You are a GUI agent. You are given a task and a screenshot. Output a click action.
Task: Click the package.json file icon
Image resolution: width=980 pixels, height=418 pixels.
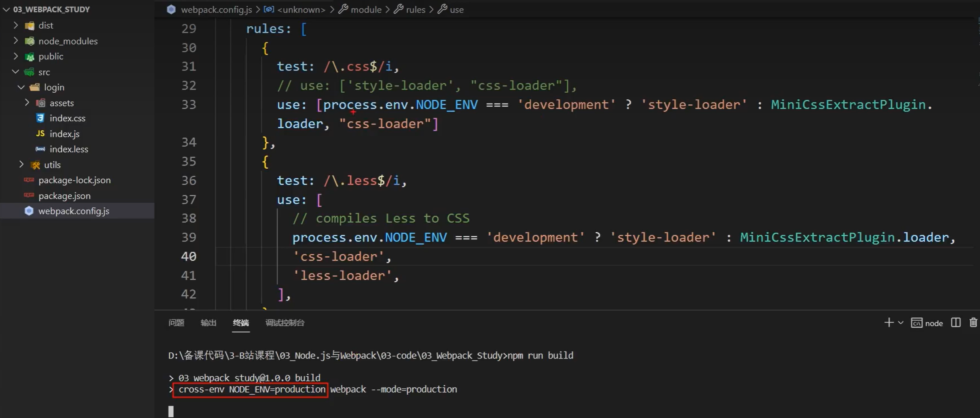(x=29, y=195)
